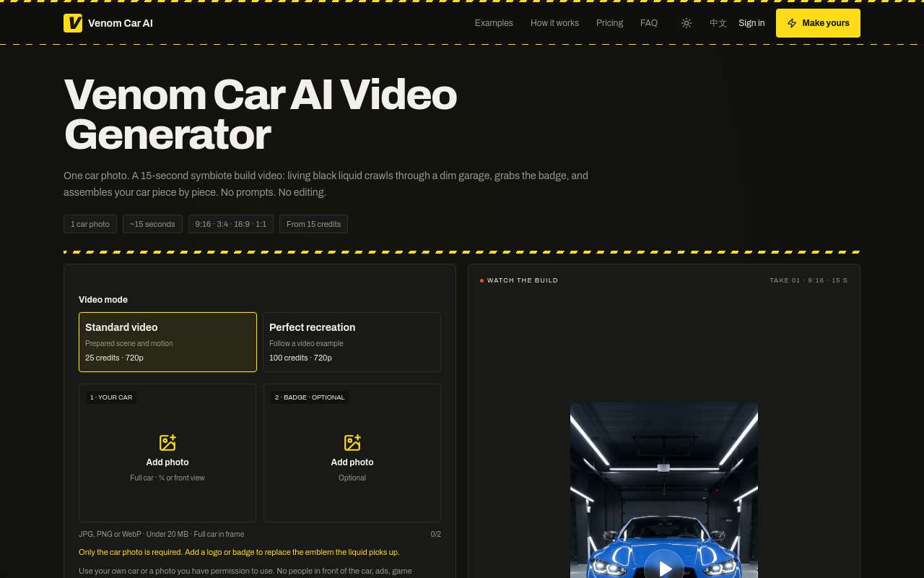The width and height of the screenshot is (924, 578).
Task: Switch language to 中文
Action: coord(718,23)
